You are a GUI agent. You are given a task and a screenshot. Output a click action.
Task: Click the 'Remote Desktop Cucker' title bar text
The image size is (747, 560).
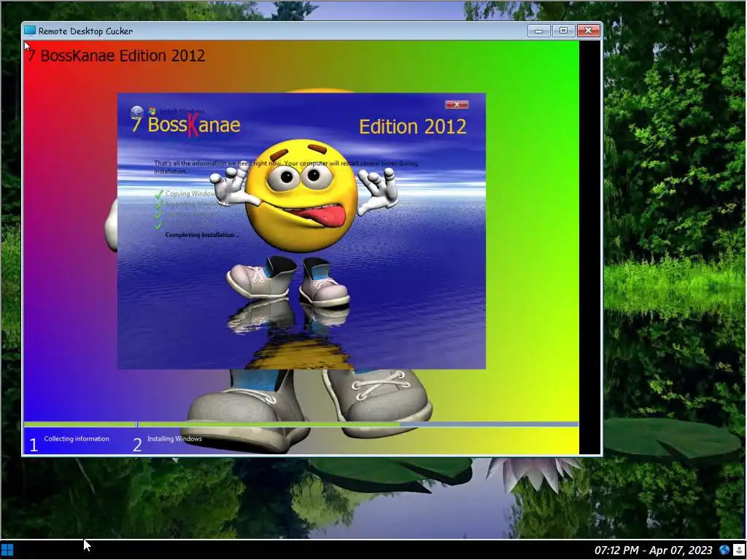pos(86,31)
